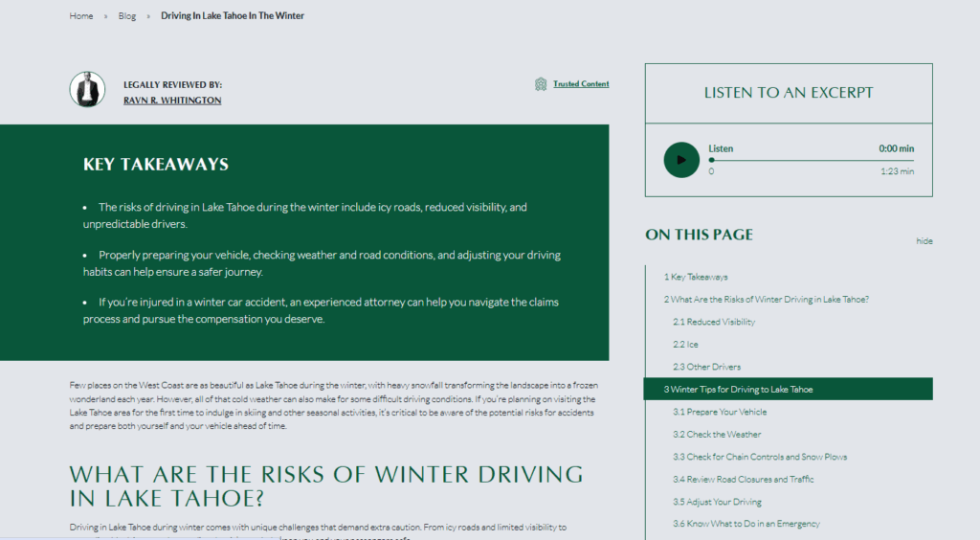Go to 3.1 Prepare Your Vehicle
This screenshot has height=540, width=980.
click(720, 412)
